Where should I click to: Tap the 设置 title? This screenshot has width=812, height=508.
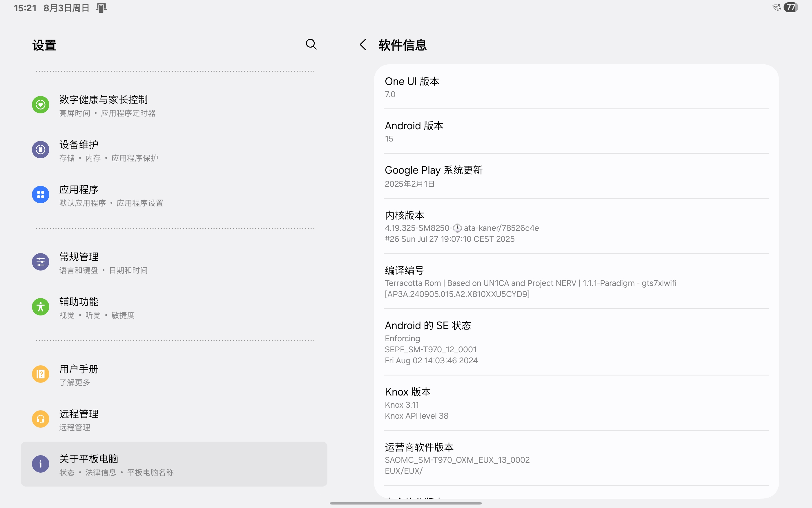coord(44,45)
